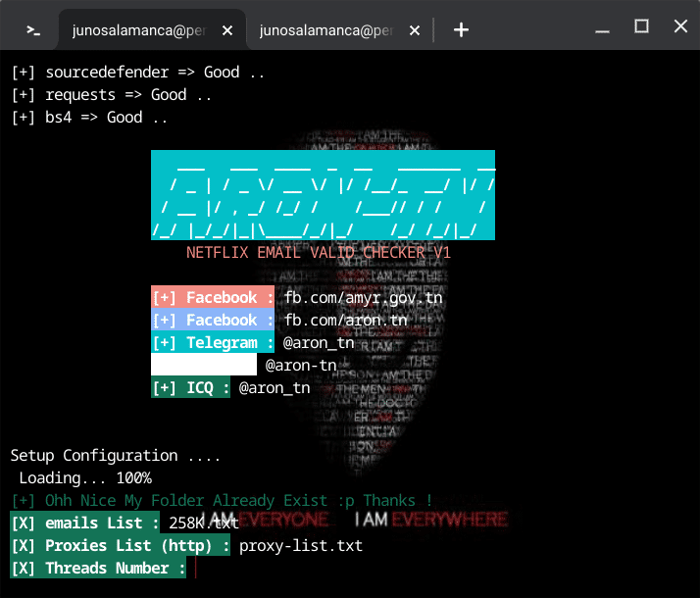Click the 'requests => Good' line
The width and height of the screenshot is (700, 598).
coord(111,95)
